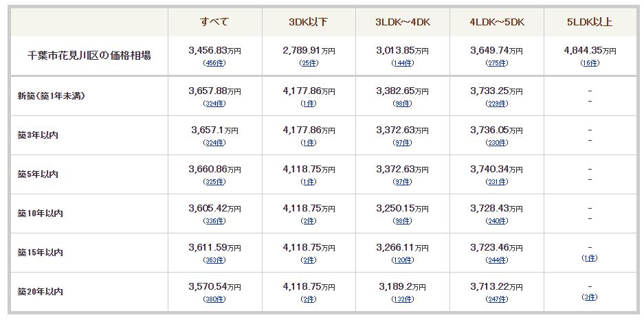Image resolution: width=644 pixels, height=322 pixels.
Task: Open the 144件 link in 3LDK~4DK column
Action: coord(402,63)
